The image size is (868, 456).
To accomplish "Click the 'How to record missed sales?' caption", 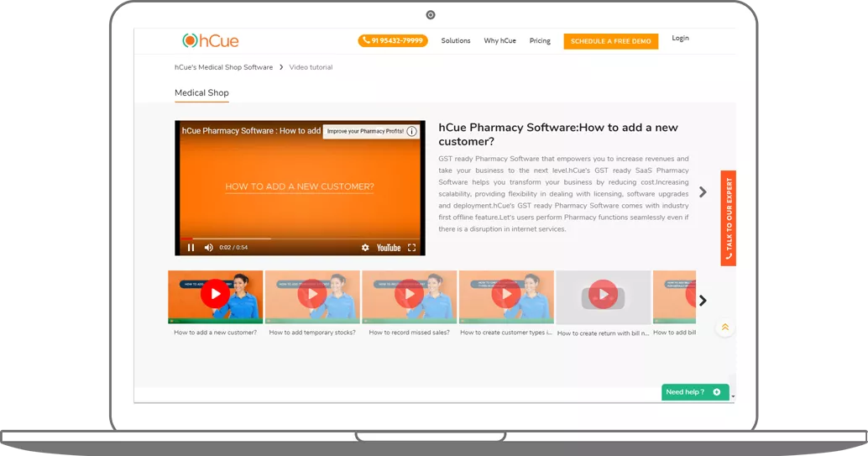I will (409, 333).
